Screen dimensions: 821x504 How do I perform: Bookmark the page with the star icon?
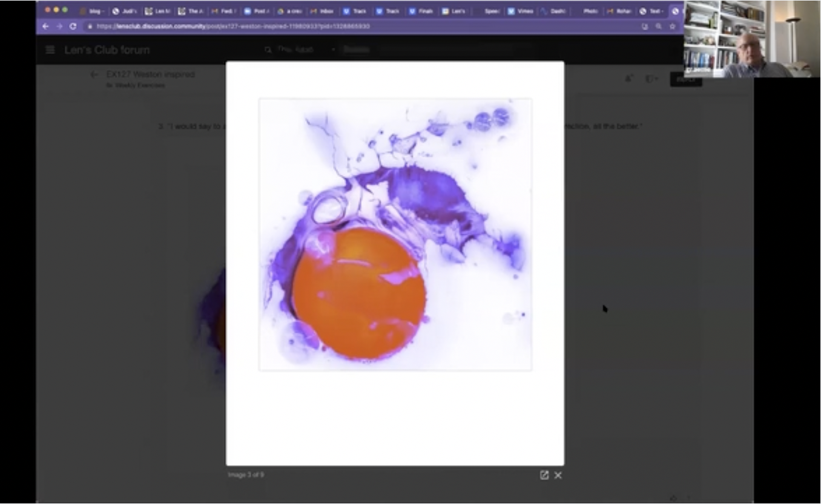tap(672, 27)
